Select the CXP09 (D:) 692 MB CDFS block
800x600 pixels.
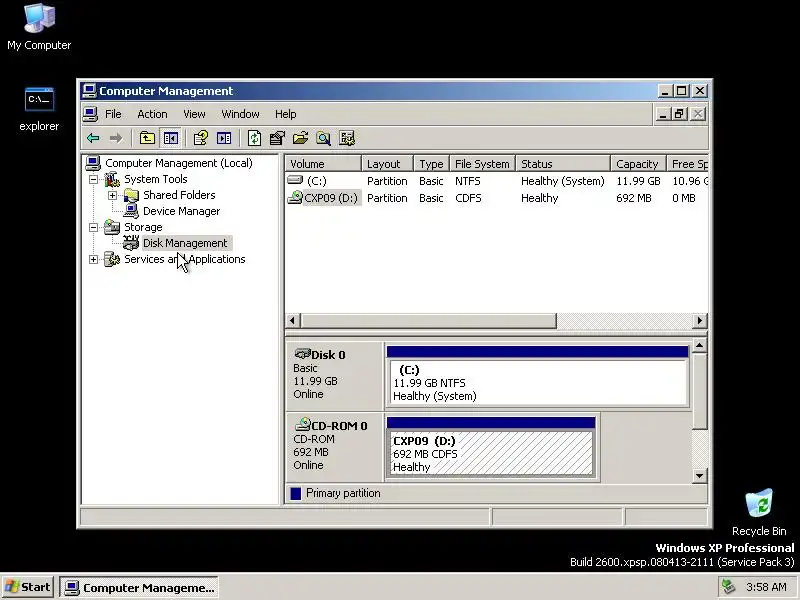point(491,448)
